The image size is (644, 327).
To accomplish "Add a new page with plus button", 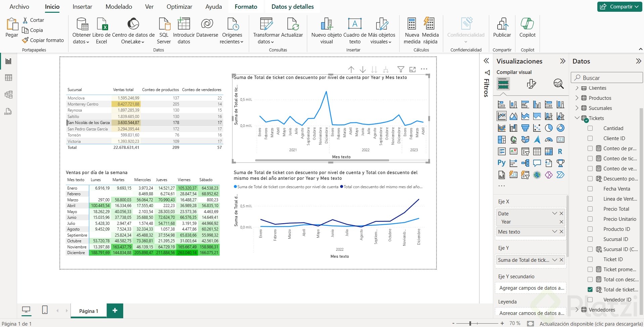I will point(115,311).
